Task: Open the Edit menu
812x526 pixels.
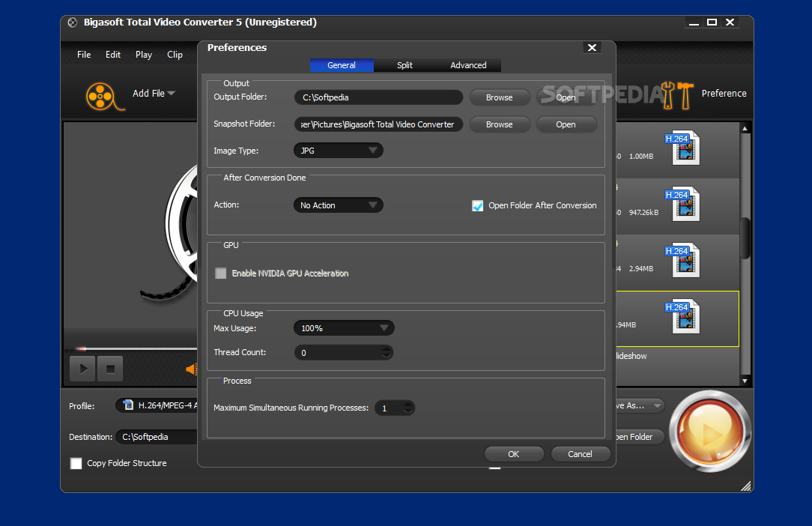Action: click(113, 55)
